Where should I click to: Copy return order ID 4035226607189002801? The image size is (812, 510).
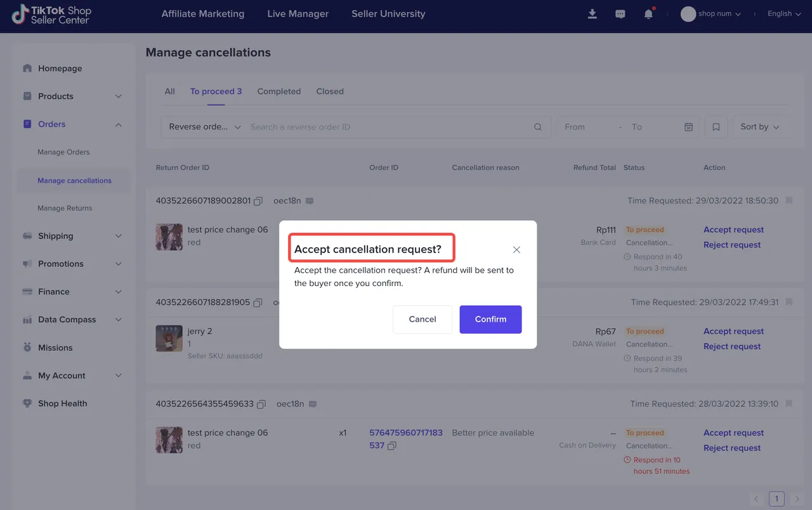(x=258, y=201)
